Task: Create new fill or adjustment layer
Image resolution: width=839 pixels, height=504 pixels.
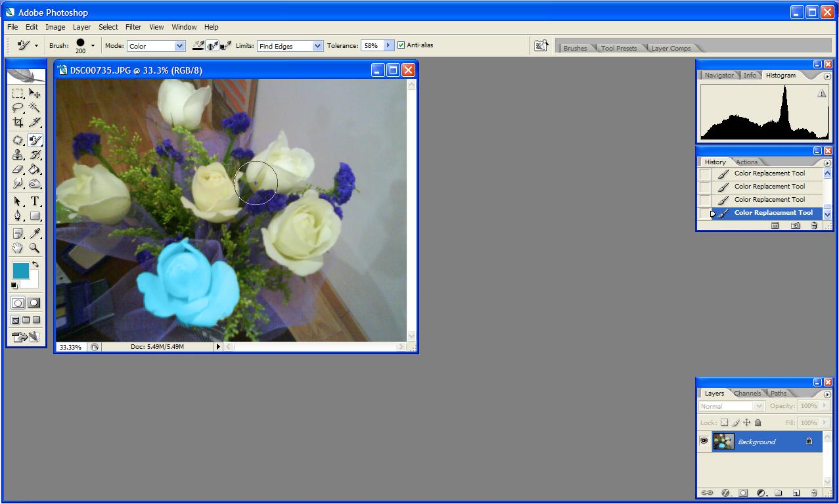Action: click(x=761, y=493)
